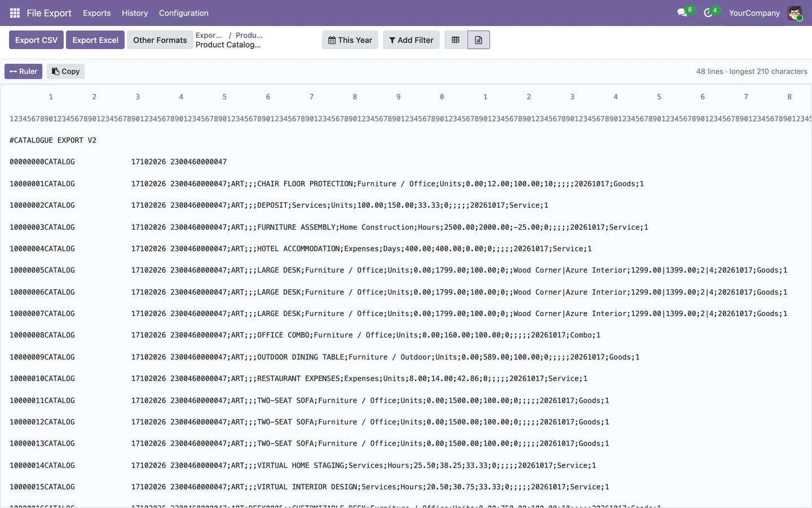Select the CHAIR FLOOR PROTECTION line

326,183
